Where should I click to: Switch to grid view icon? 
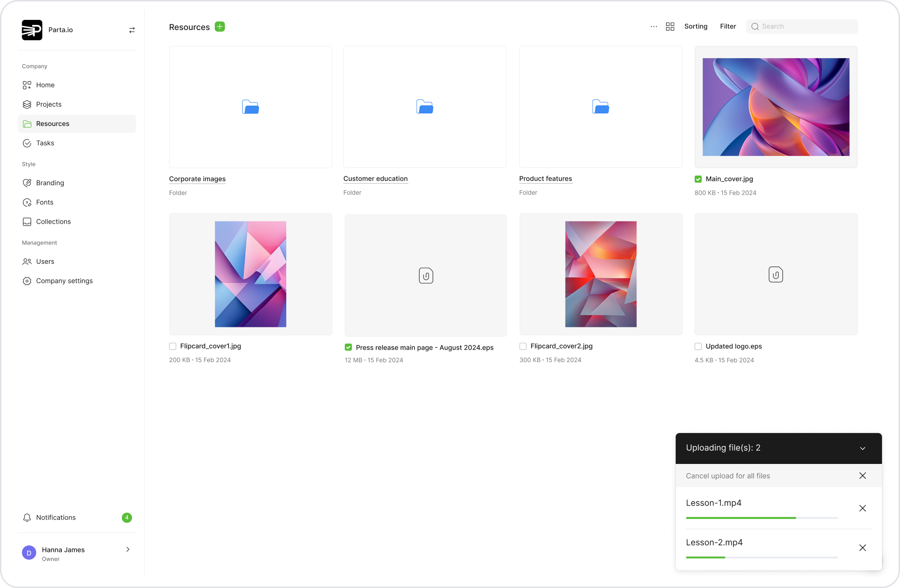tap(670, 27)
